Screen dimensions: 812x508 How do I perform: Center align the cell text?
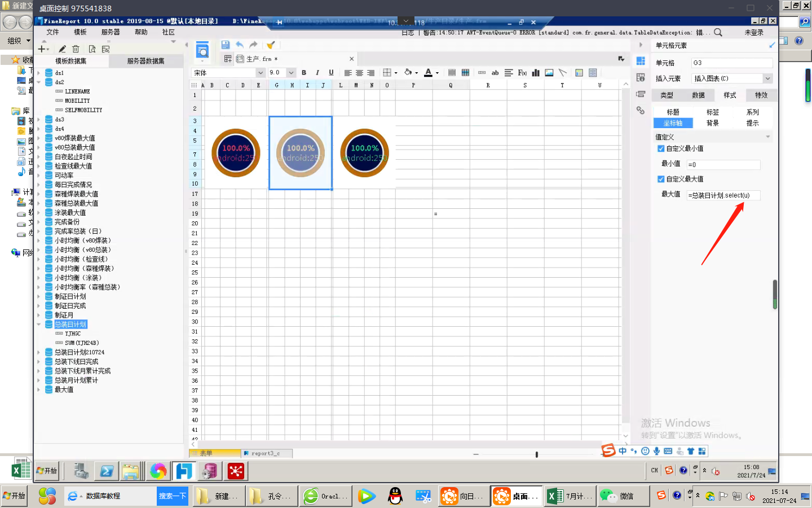point(359,73)
